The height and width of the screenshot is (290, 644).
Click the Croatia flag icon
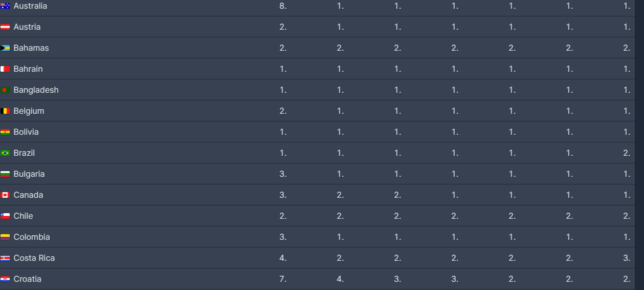tap(5, 279)
